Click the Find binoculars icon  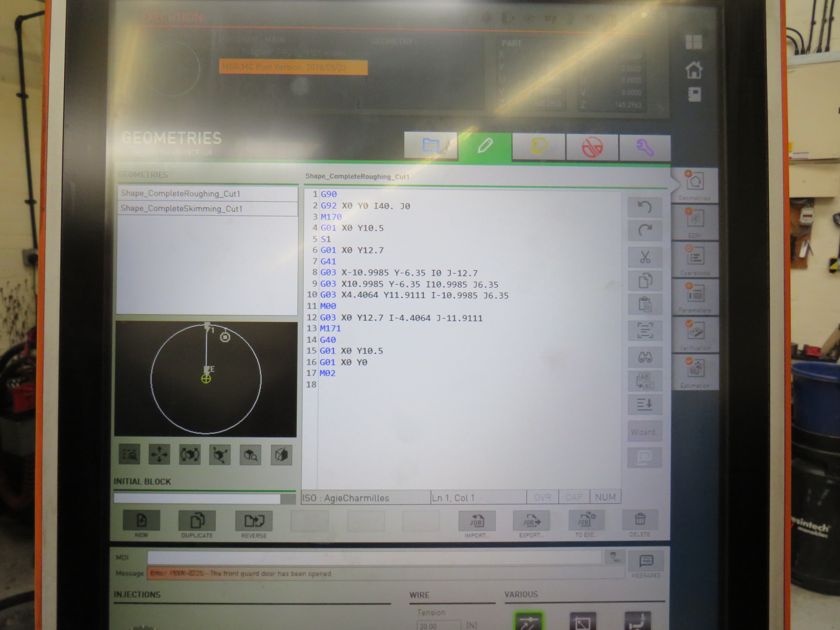pos(644,357)
